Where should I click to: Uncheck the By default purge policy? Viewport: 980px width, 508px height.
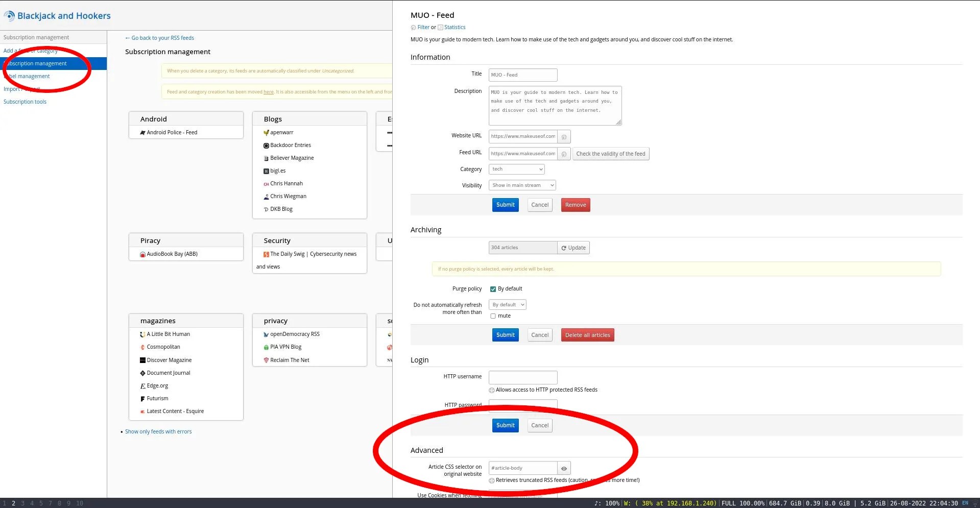493,288
